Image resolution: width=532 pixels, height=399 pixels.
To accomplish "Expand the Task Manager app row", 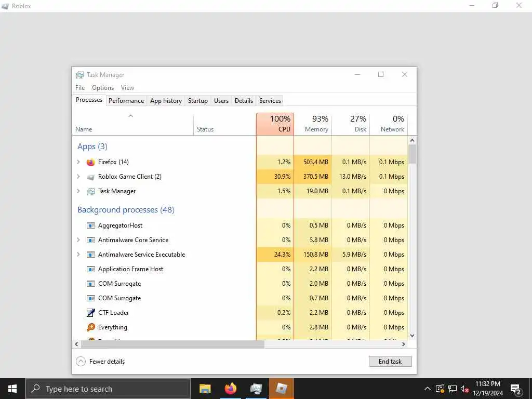I will pos(78,191).
